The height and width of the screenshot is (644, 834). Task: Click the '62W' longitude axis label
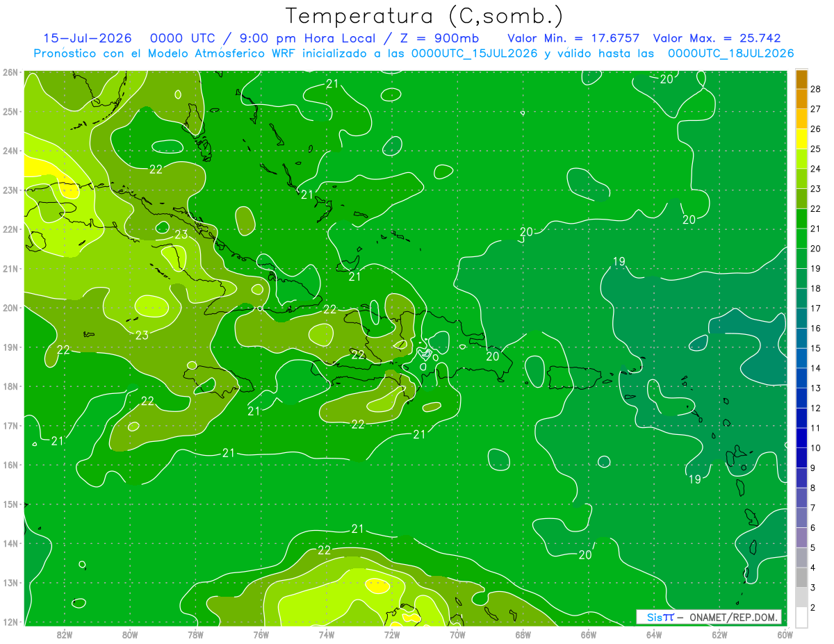(x=719, y=634)
